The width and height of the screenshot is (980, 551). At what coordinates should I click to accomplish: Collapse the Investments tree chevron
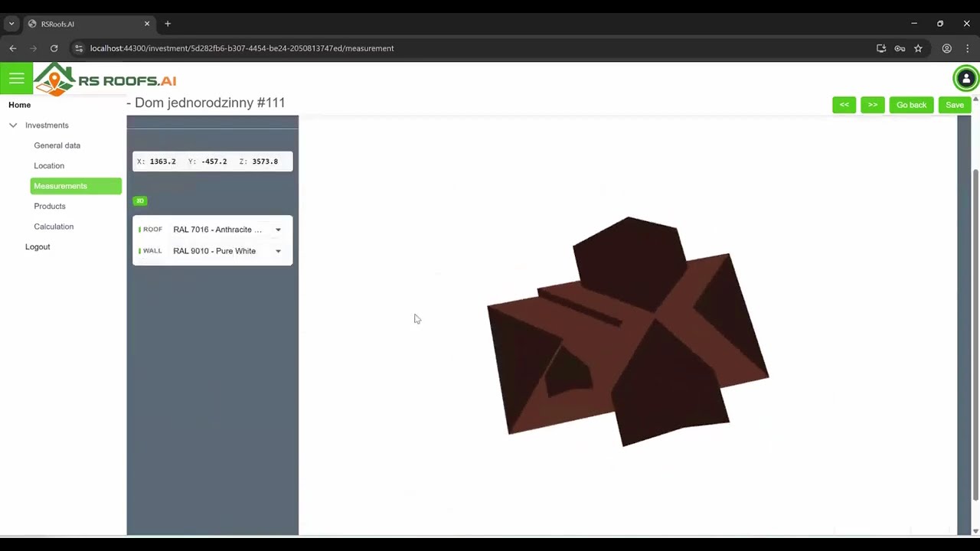pyautogui.click(x=13, y=126)
